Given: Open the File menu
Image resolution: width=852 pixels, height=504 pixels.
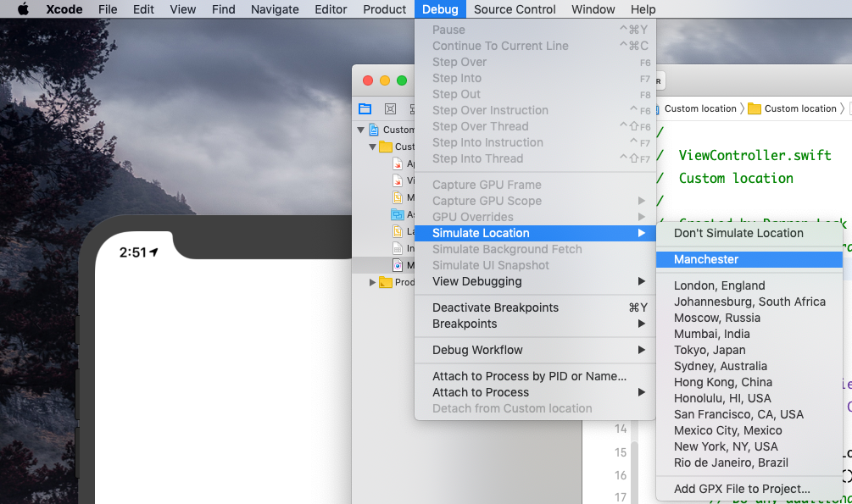Looking at the screenshot, I should click(108, 9).
